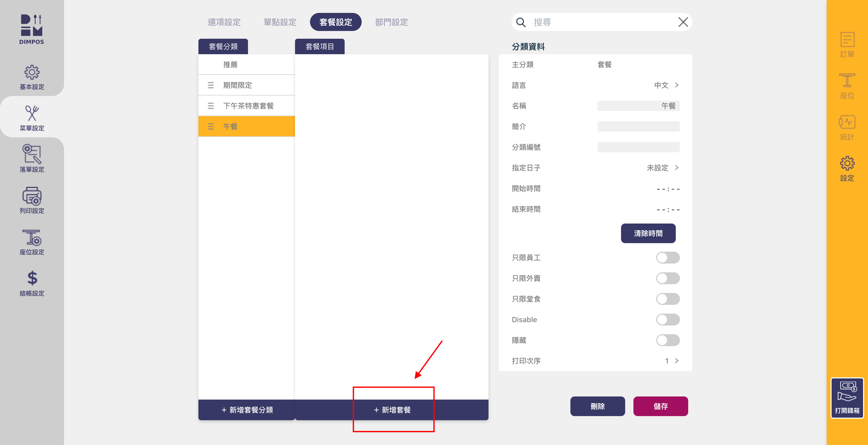Enable the 只限外賣 toggle

coord(667,278)
